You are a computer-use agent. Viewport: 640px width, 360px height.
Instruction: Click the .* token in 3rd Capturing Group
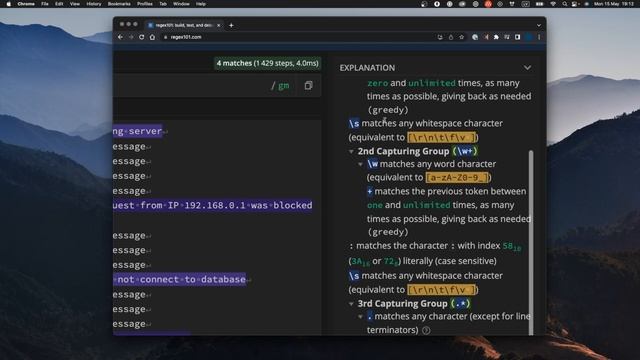[x=460, y=304]
